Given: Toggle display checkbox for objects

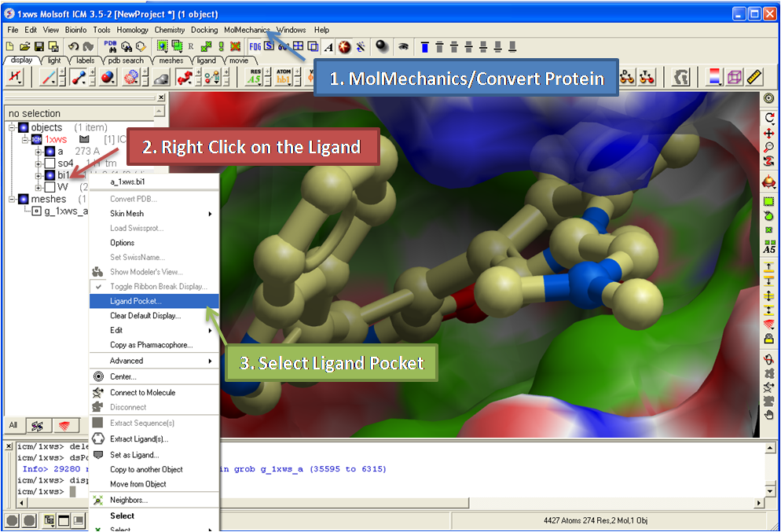Looking at the screenshot, I should [24, 127].
